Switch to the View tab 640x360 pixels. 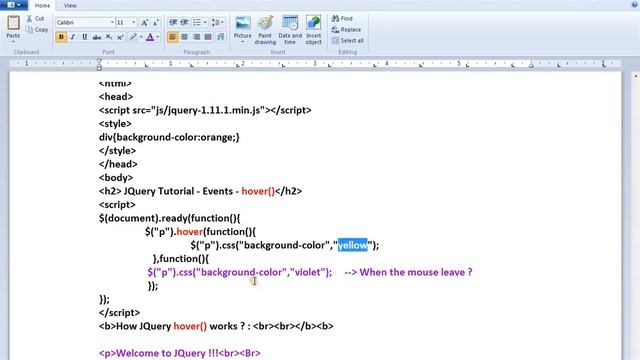pyautogui.click(x=70, y=5)
